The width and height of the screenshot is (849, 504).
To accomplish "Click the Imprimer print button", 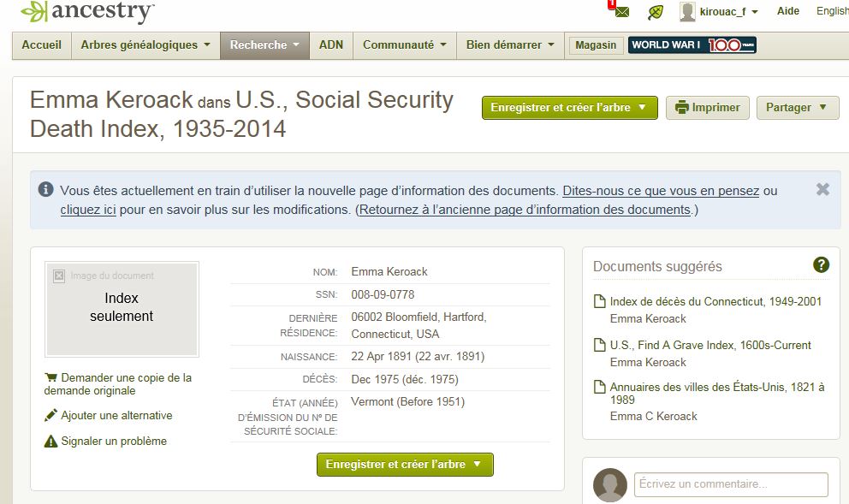I will (707, 108).
